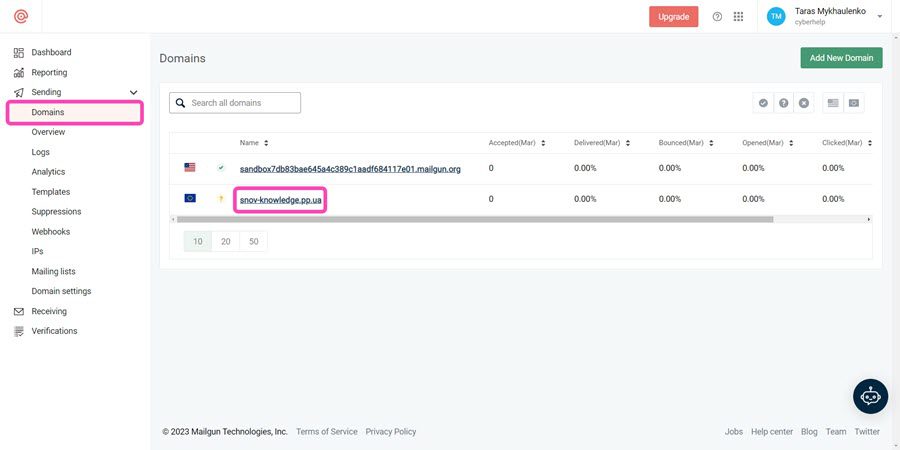Open Team footer link
The image size is (900, 450).
(836, 432)
